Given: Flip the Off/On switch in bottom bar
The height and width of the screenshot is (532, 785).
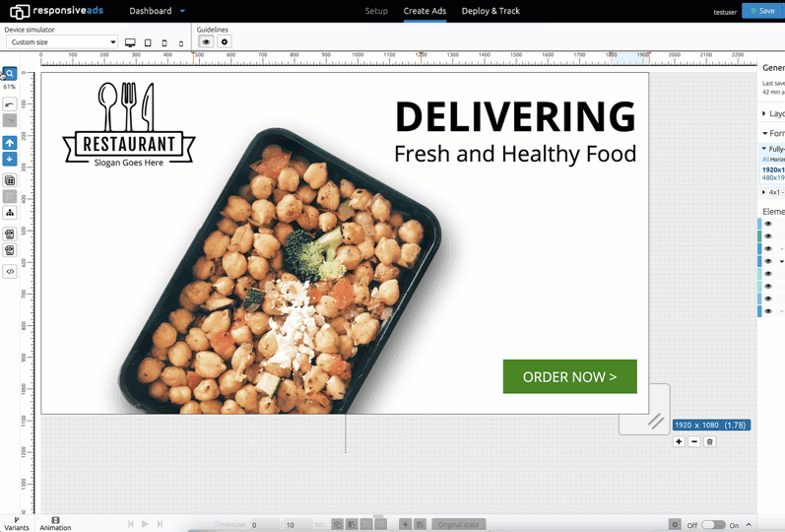Looking at the screenshot, I should (x=713, y=524).
